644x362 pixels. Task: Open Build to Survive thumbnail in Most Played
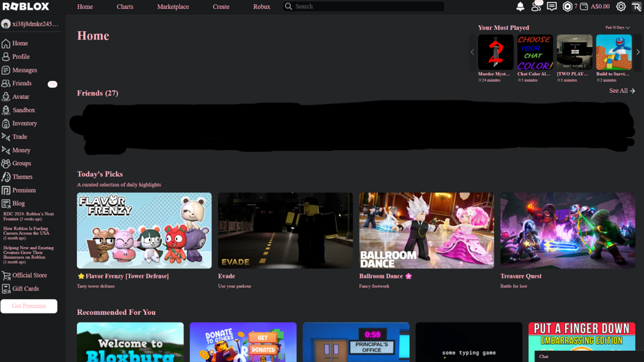point(614,52)
